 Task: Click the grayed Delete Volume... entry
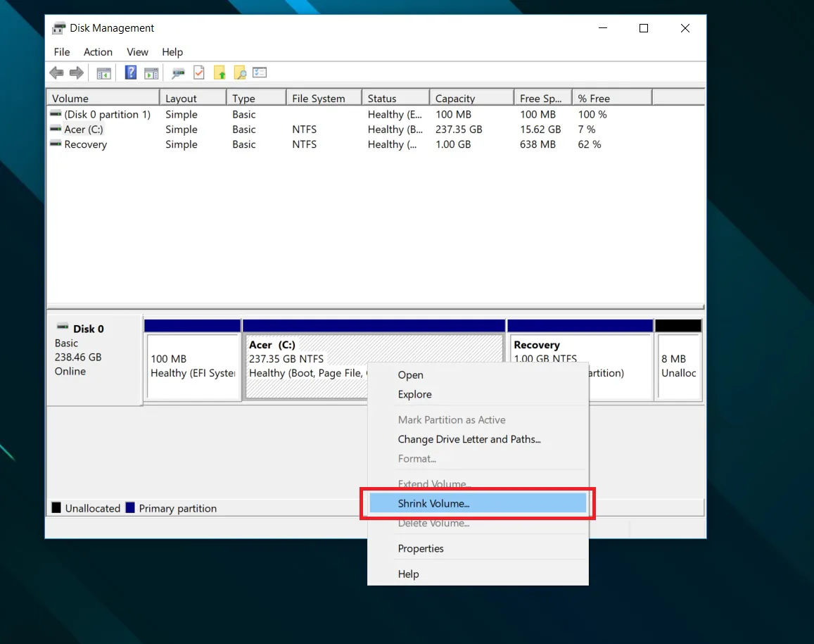coord(478,523)
